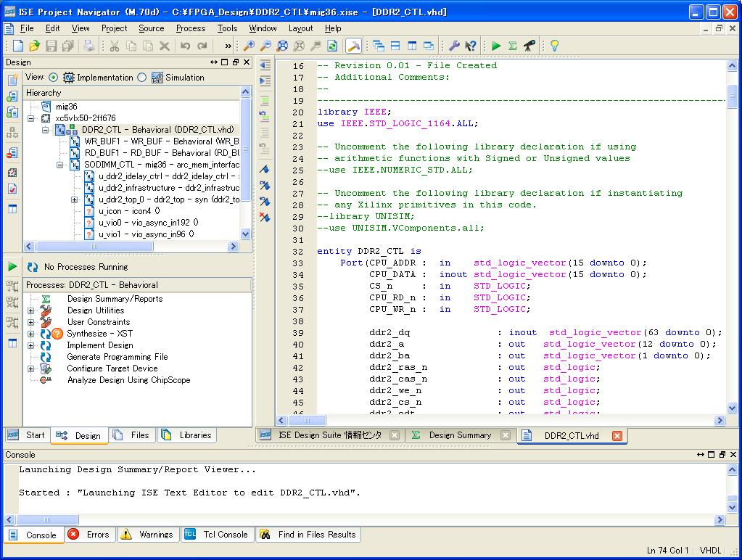Screen dimensions: 742x560
Task: Select the Implementation view radio button
Action: (x=54, y=77)
